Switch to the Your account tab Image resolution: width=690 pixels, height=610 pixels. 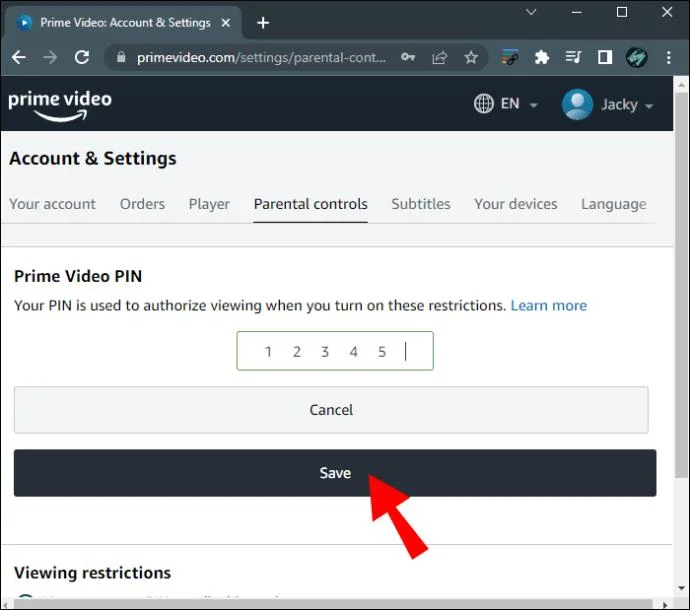pyautogui.click(x=52, y=204)
